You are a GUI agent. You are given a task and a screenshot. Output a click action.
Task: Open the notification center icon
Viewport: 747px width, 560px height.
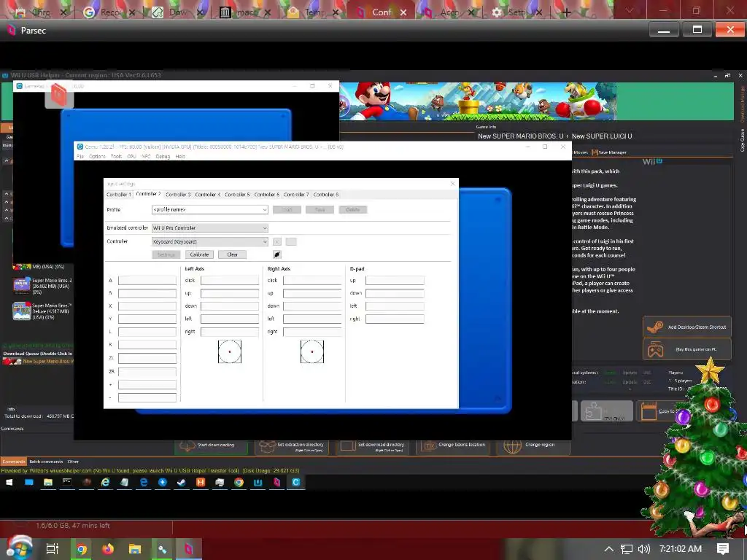723,549
